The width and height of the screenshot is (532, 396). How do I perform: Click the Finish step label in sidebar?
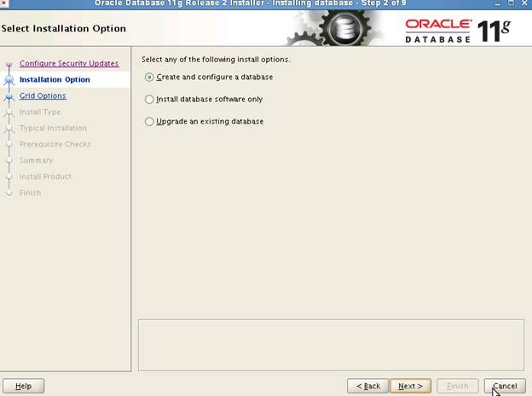pyautogui.click(x=30, y=193)
